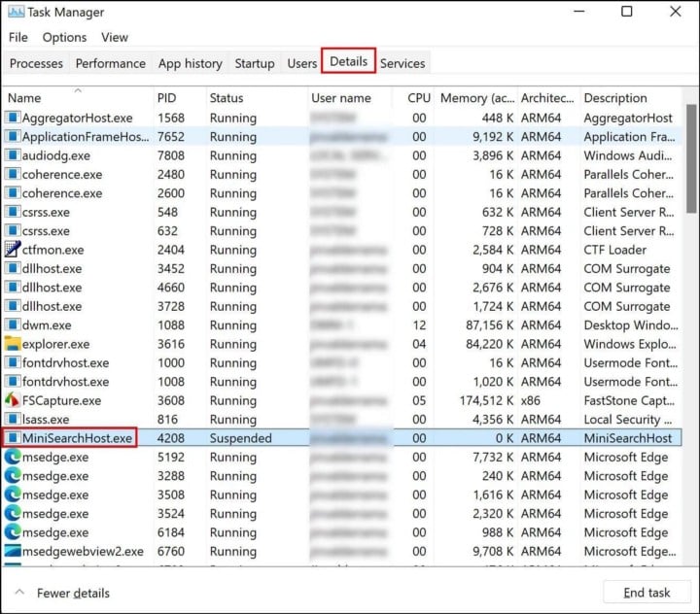Click PID 4208 cell
The width and height of the screenshot is (700, 614).
pyautogui.click(x=170, y=438)
